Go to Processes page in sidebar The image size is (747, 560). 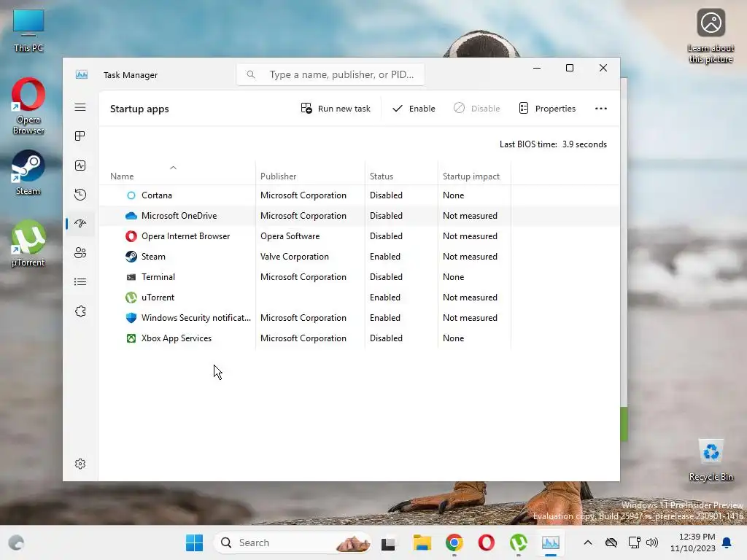coord(80,136)
